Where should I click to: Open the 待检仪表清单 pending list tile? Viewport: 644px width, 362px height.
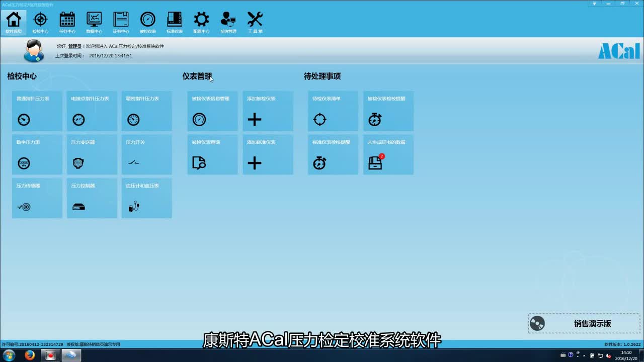tap(333, 111)
